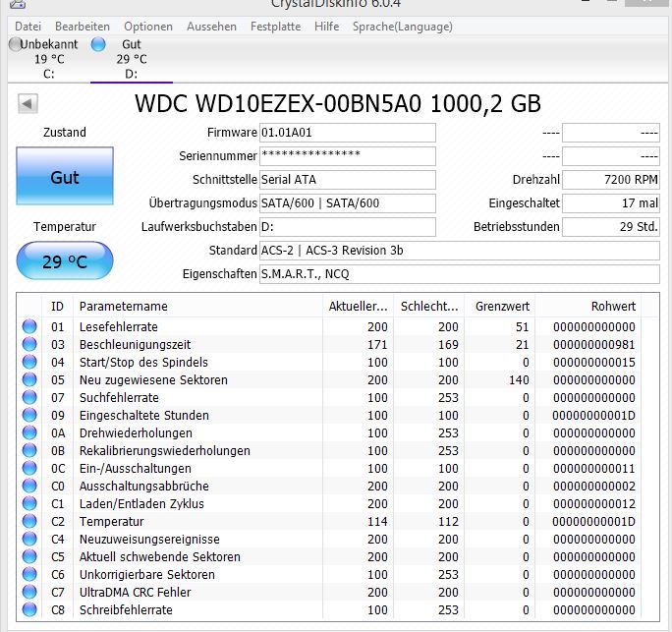Click the gray status circle for drive C:
This screenshot has height=632, width=672.
[x=15, y=43]
